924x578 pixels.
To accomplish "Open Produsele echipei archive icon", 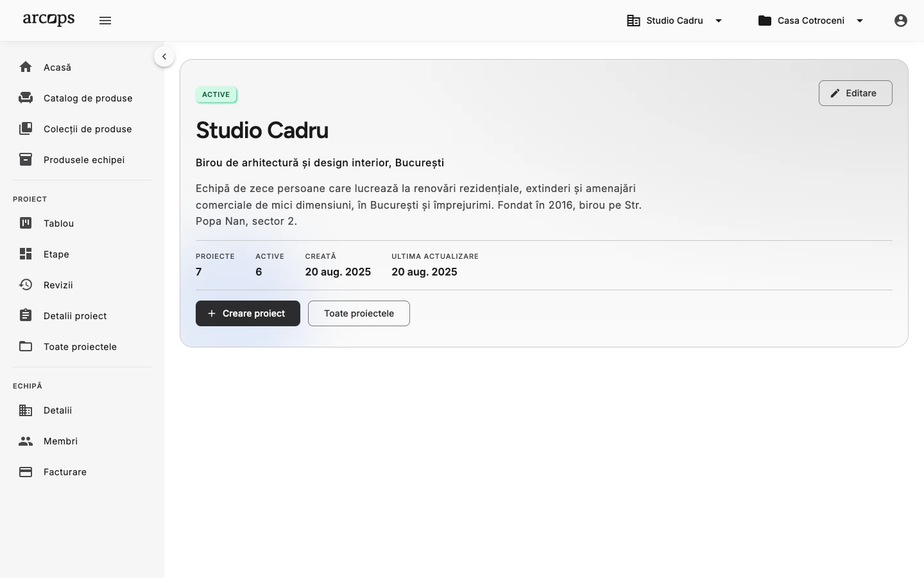I will [x=26, y=159].
